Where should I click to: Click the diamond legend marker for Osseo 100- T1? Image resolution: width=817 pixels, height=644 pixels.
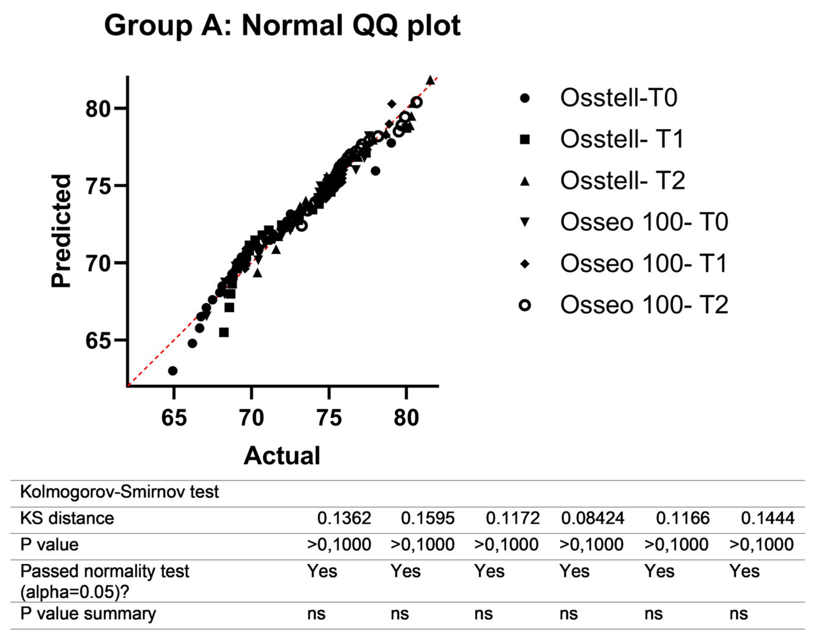point(524,263)
